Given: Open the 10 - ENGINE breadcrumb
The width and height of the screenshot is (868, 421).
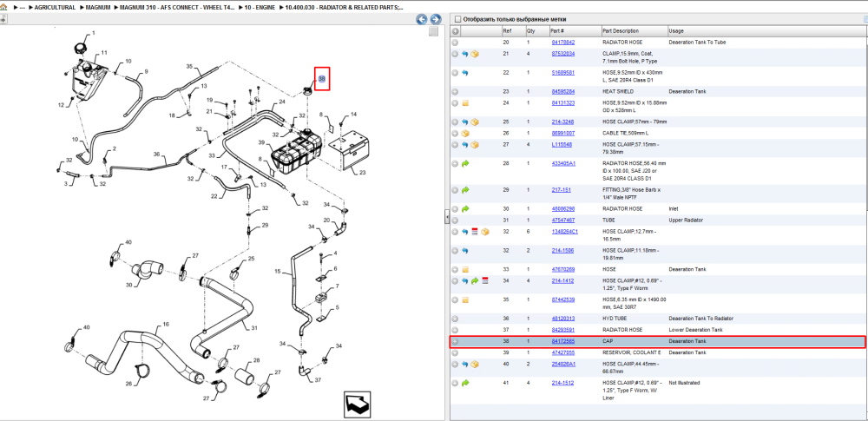Looking at the screenshot, I should [x=260, y=8].
